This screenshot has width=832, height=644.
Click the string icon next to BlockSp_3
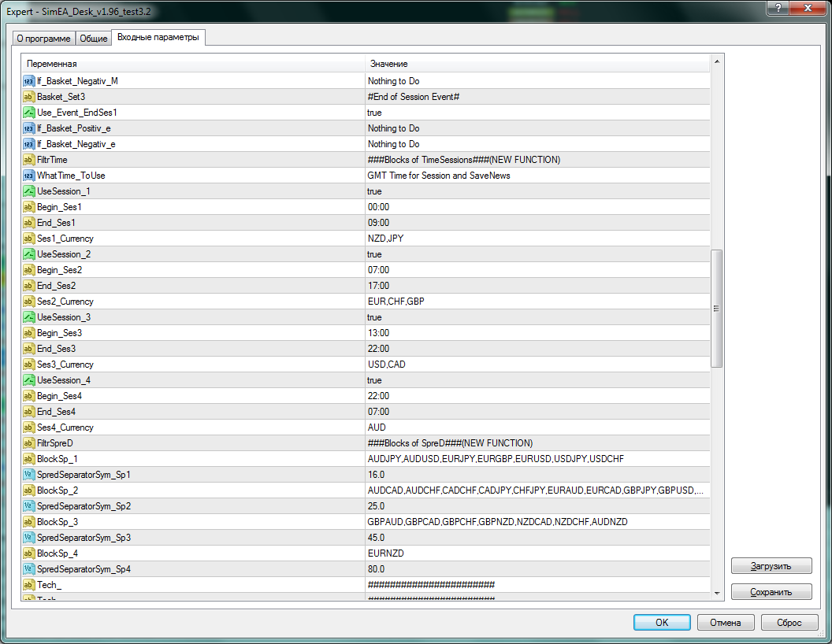point(28,522)
